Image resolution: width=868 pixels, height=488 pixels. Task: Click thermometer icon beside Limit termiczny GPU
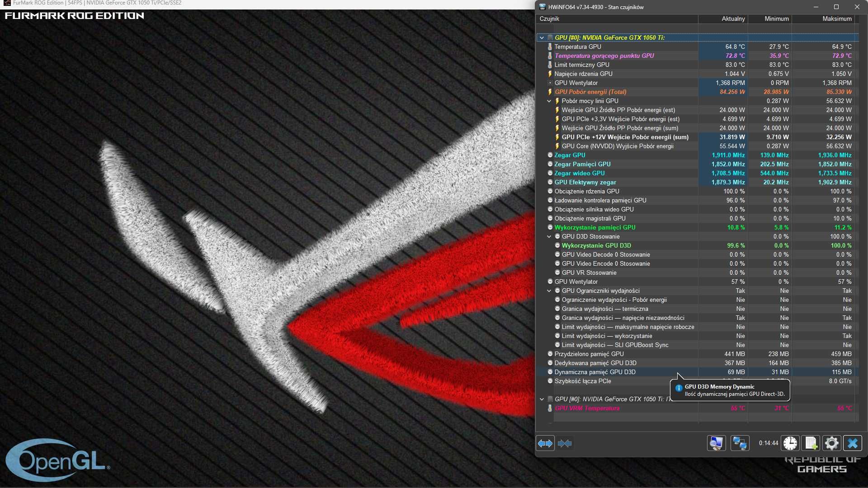point(550,65)
